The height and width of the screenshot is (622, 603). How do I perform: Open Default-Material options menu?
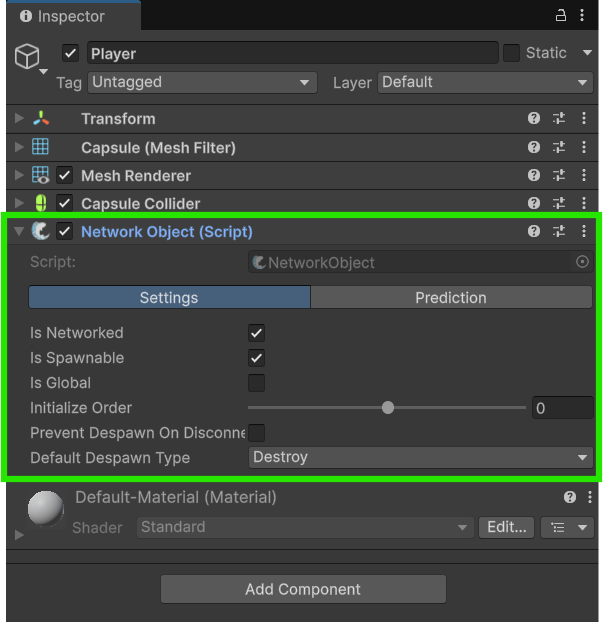(590, 497)
